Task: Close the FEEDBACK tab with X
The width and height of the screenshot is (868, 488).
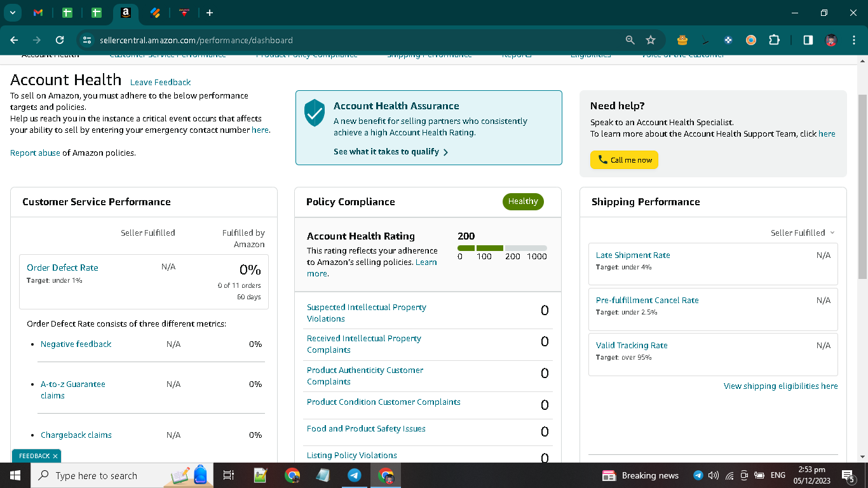Action: tap(55, 456)
